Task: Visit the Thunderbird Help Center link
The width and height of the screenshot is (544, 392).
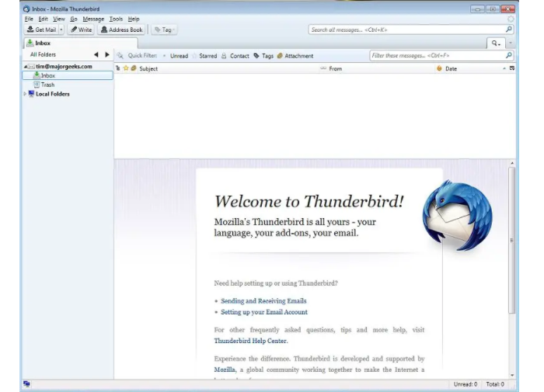Action: 251,341
